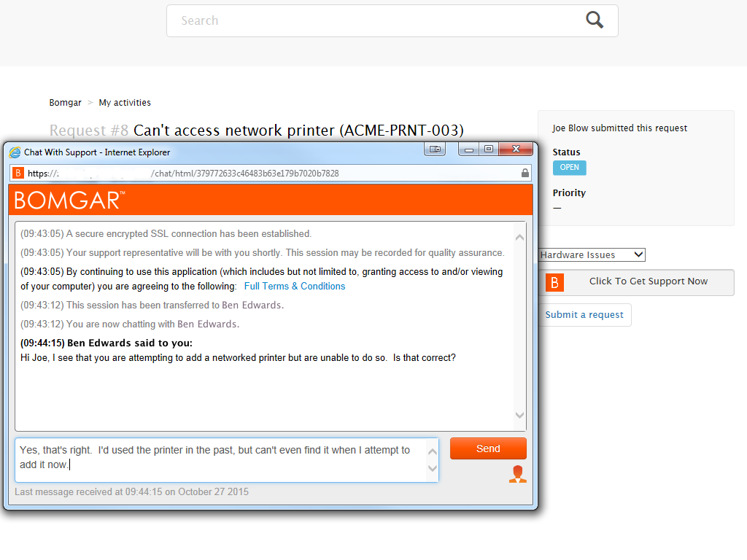Maximize the Chat With Support window
This screenshot has width=747, height=560.
[x=489, y=149]
